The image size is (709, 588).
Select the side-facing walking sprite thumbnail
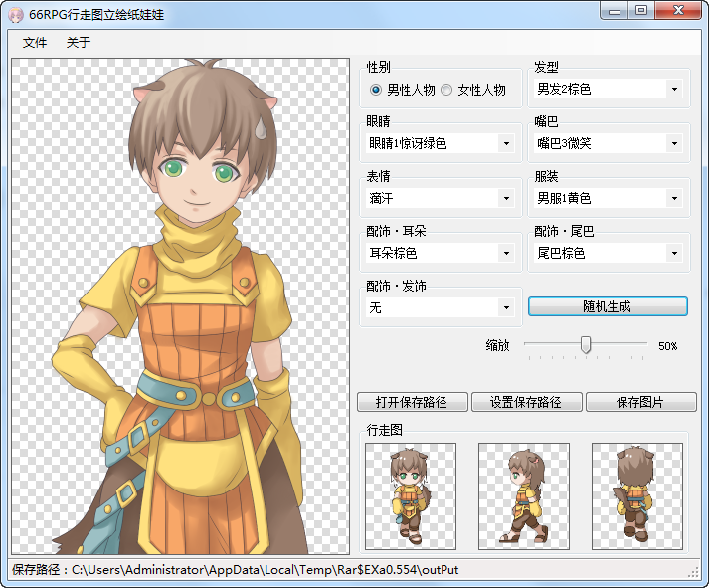click(524, 496)
